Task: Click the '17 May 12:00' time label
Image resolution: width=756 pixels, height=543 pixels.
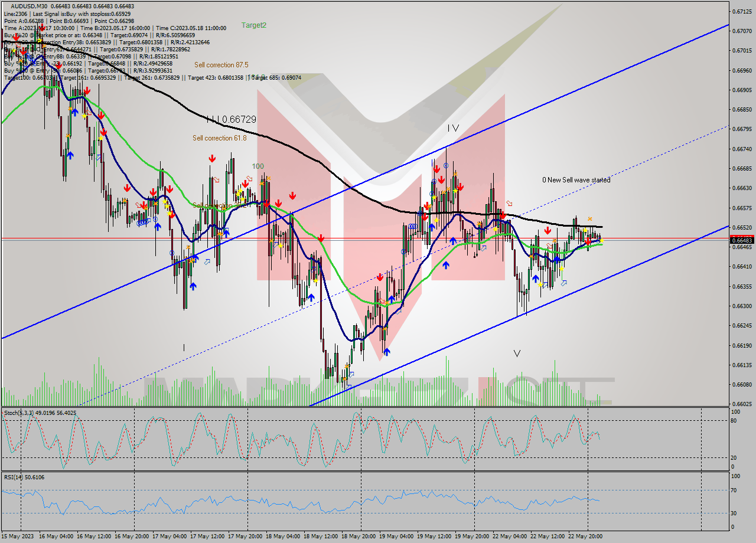Action: 207,537
